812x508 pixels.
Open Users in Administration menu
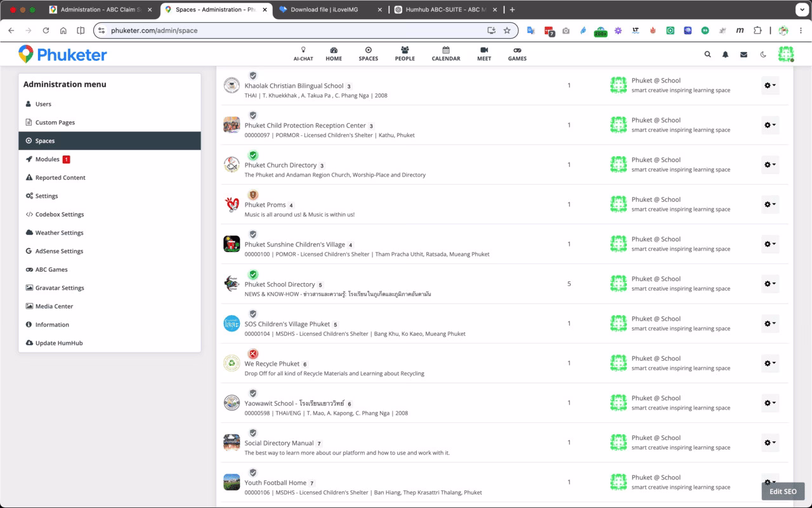point(110,104)
